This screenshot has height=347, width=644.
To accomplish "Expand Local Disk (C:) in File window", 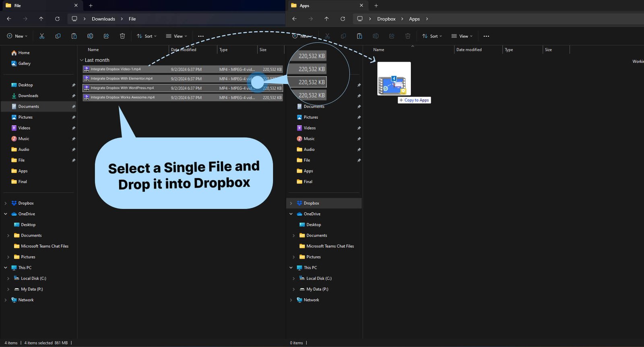I will [8, 278].
